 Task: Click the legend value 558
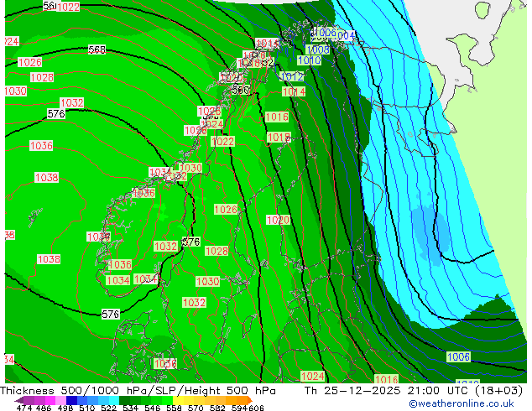(x=174, y=408)
